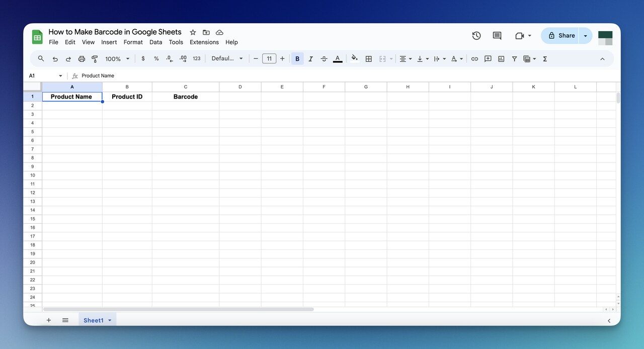Decrease font size with minus button
Viewport: 644px width, 349px height.
pos(256,59)
